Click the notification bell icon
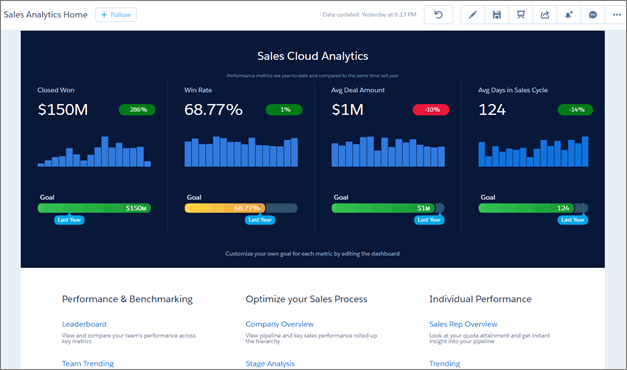This screenshot has width=627, height=370. (569, 15)
